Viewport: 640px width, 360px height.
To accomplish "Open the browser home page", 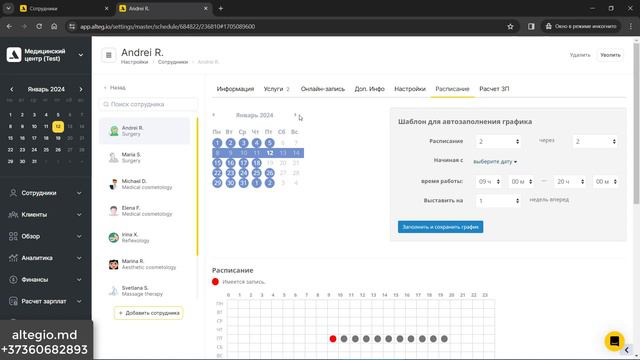I will pos(54,27).
